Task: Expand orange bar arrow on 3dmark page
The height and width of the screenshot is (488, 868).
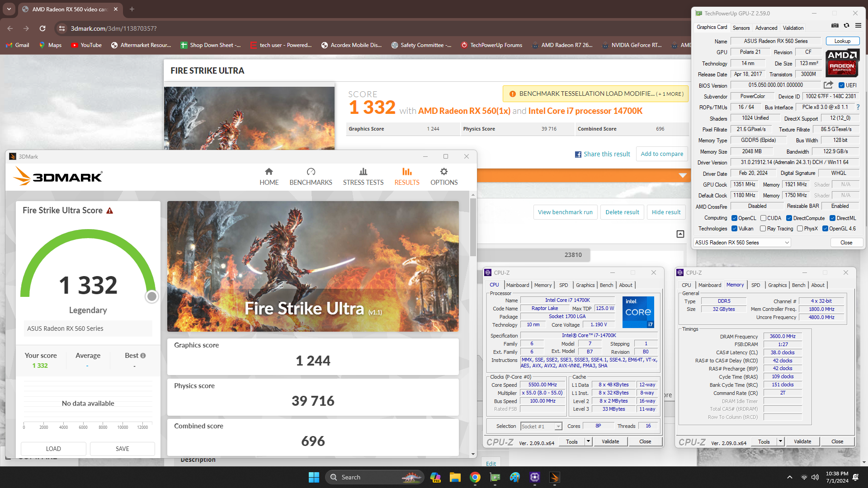Action: coord(683,175)
